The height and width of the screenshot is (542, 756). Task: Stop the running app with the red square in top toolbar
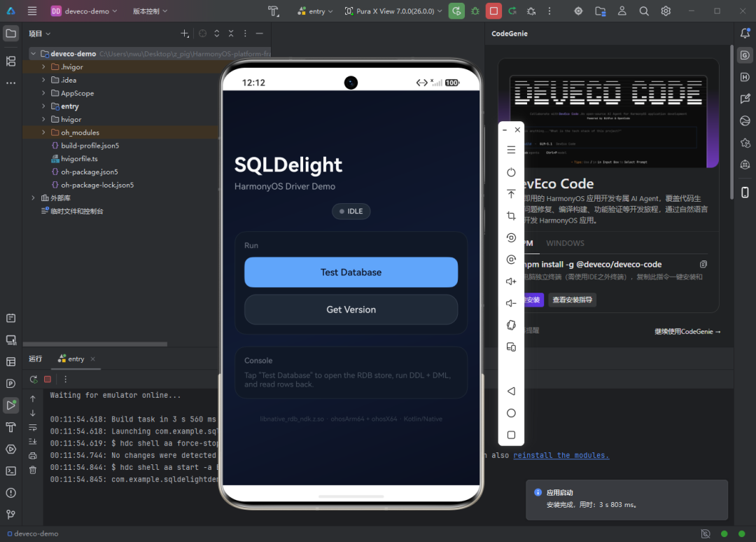point(493,11)
